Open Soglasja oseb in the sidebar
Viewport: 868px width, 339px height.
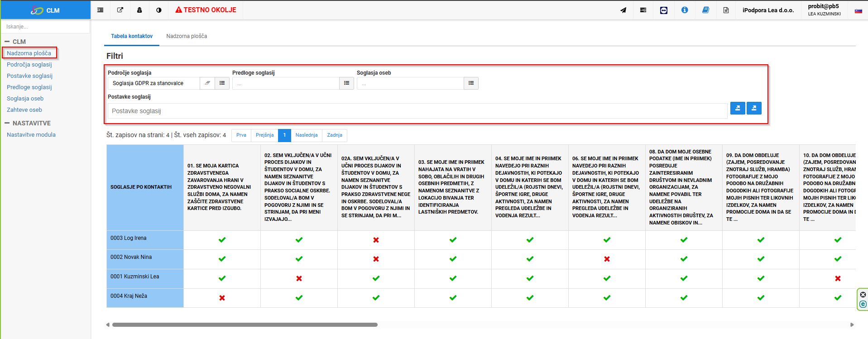click(25, 99)
